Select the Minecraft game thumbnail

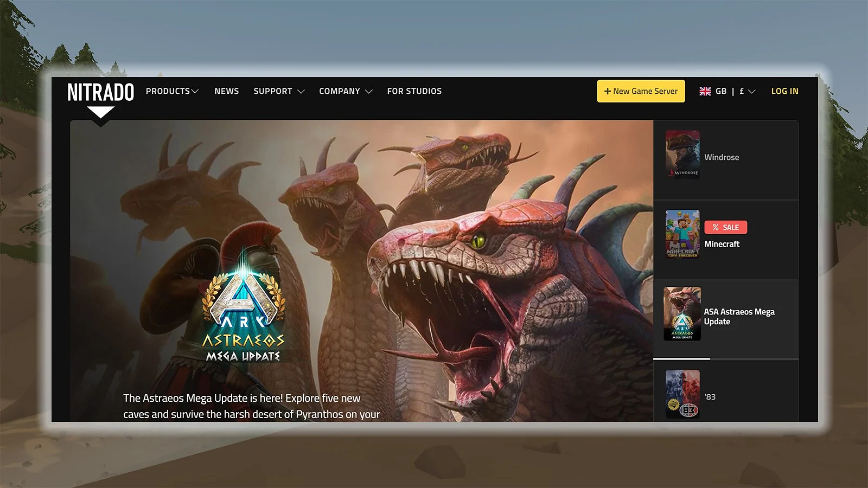(x=682, y=234)
